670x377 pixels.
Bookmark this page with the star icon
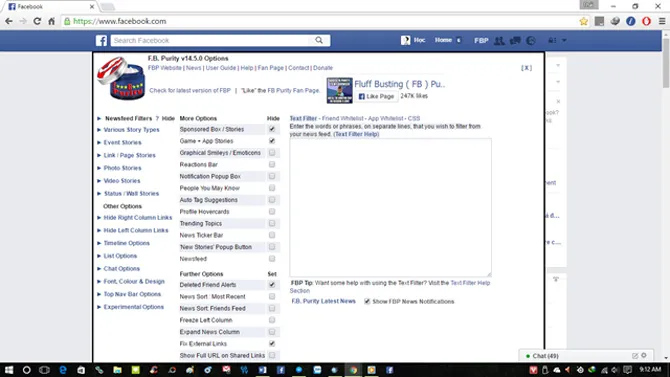[x=583, y=21]
